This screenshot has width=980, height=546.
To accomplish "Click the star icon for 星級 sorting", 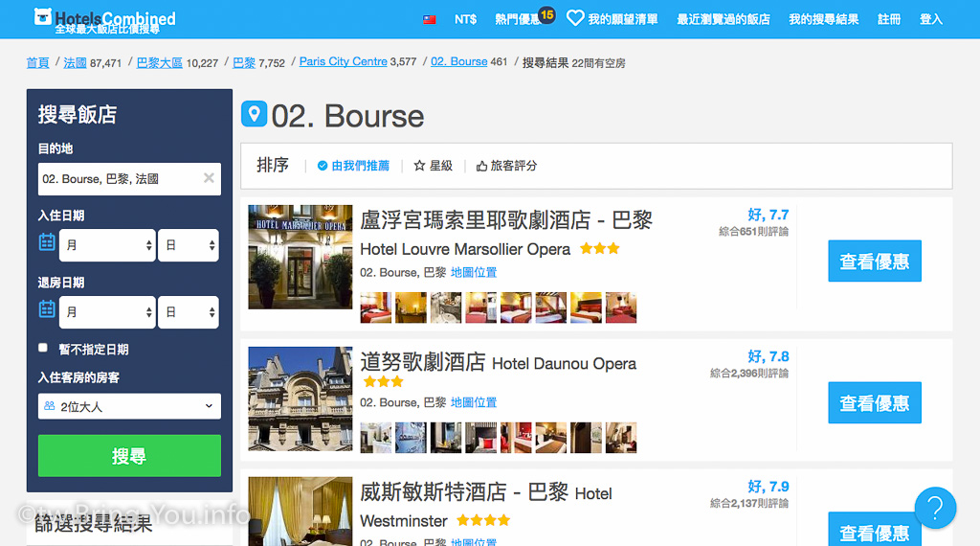I will point(419,166).
